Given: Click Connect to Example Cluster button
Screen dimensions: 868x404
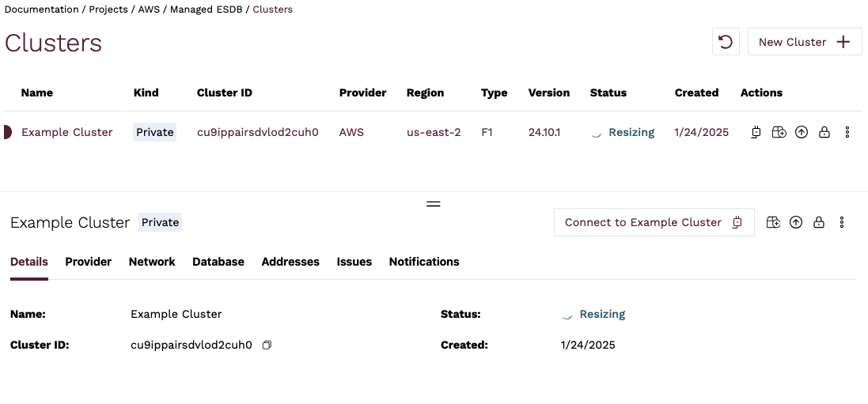Looking at the screenshot, I should [653, 223].
